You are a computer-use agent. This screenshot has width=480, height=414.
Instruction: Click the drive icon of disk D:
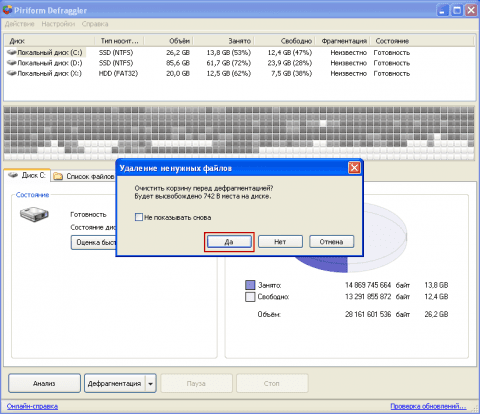pyautogui.click(x=12, y=63)
